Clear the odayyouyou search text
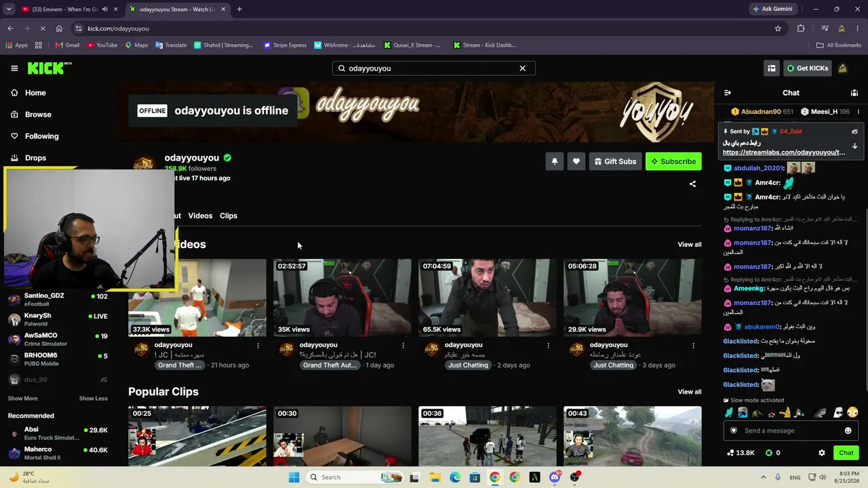This screenshot has height=488, width=868. point(522,68)
